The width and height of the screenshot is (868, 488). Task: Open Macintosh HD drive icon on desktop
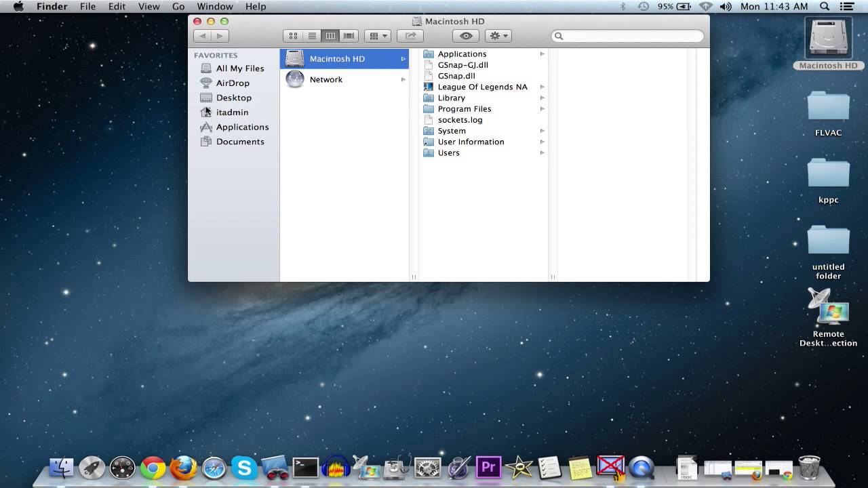[x=828, y=39]
